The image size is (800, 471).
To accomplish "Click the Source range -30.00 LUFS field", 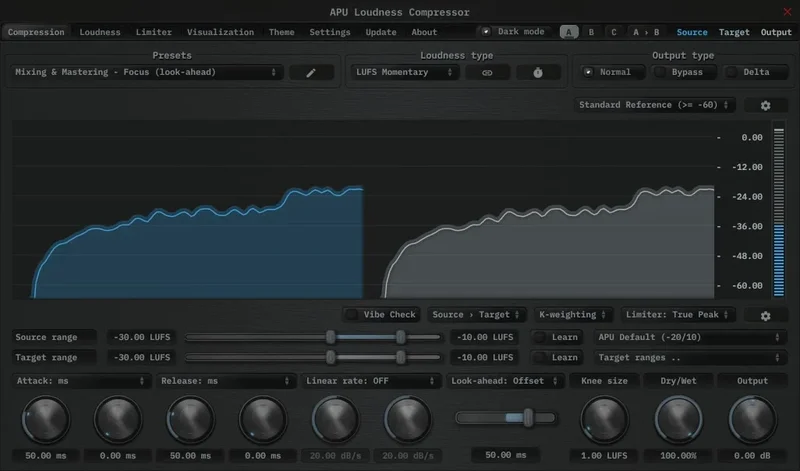I will pos(141,337).
